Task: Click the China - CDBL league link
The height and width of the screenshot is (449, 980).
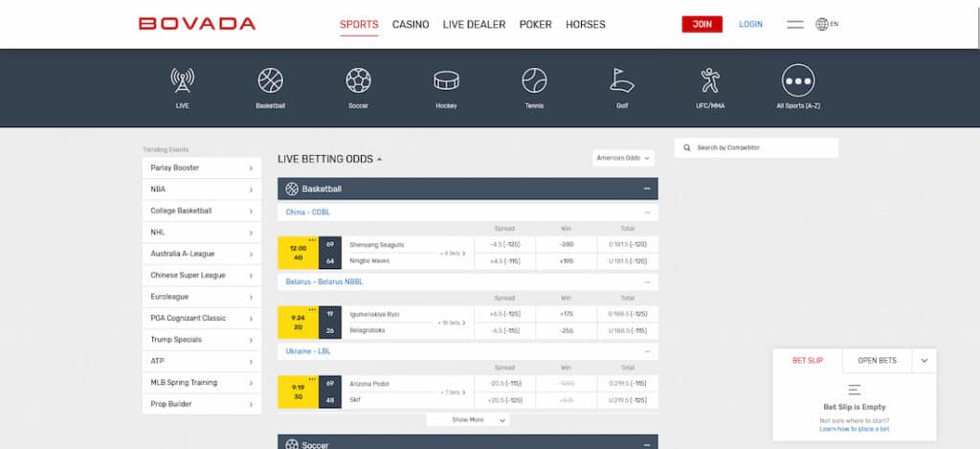Action: point(307,213)
